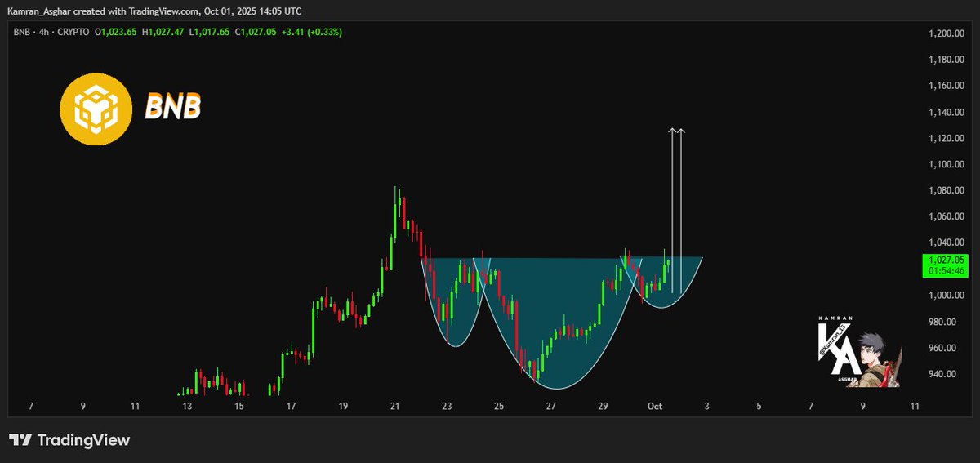Image resolution: width=980 pixels, height=463 pixels.
Task: Click the yellow BNB coin logo
Action: click(96, 108)
